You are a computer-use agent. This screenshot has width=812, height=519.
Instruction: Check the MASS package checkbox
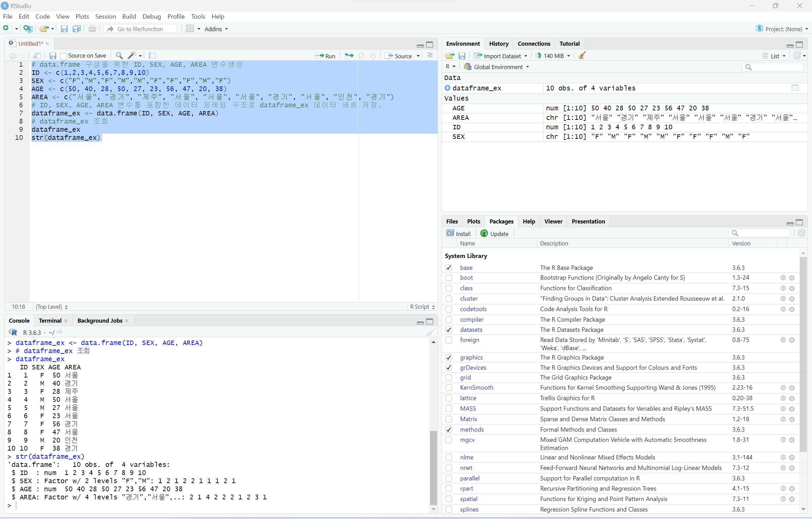click(449, 409)
